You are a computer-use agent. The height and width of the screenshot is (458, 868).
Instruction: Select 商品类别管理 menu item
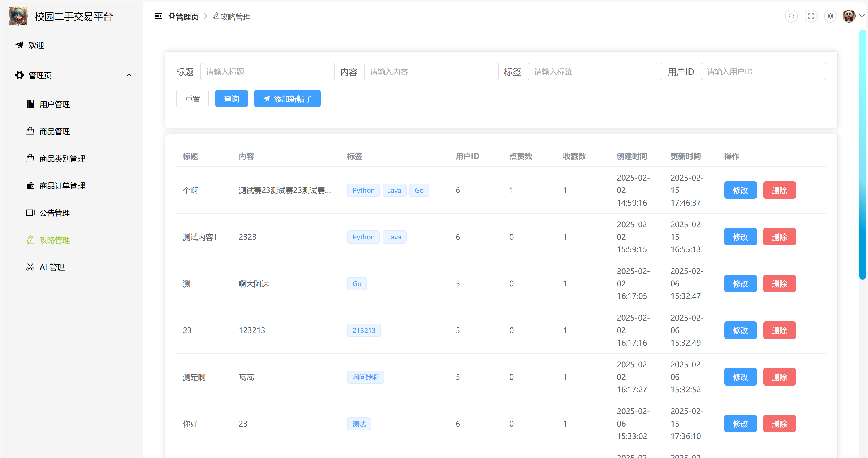tap(62, 159)
